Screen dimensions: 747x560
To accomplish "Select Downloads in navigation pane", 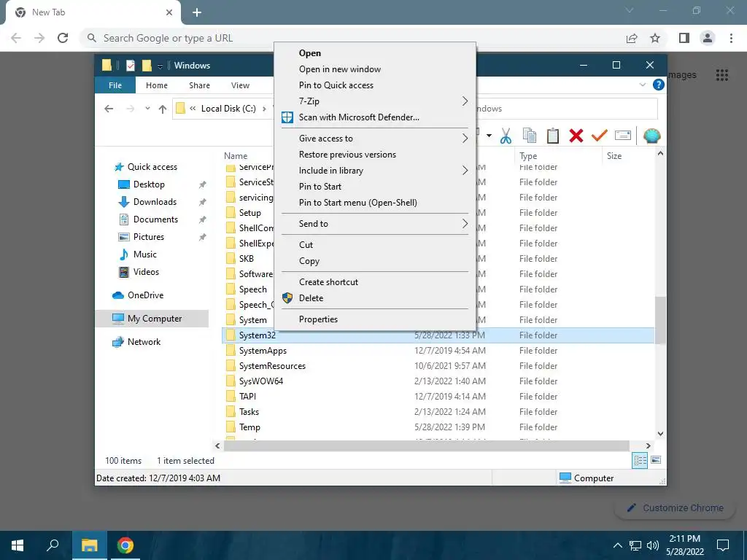I will click(155, 202).
